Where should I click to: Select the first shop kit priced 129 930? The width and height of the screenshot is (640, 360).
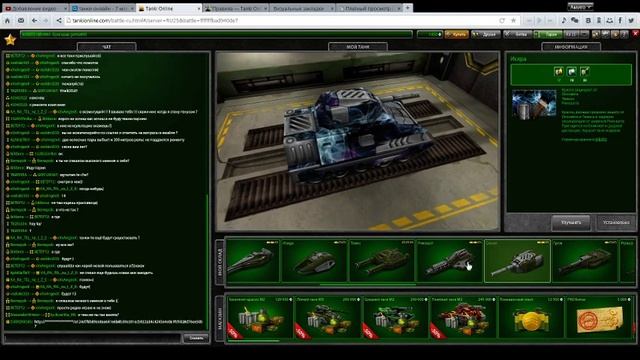[x=260, y=318]
